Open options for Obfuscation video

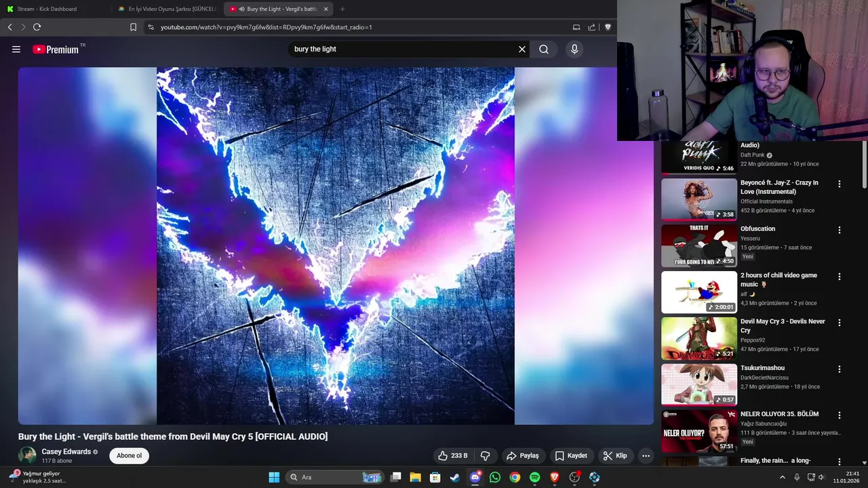[839, 230]
